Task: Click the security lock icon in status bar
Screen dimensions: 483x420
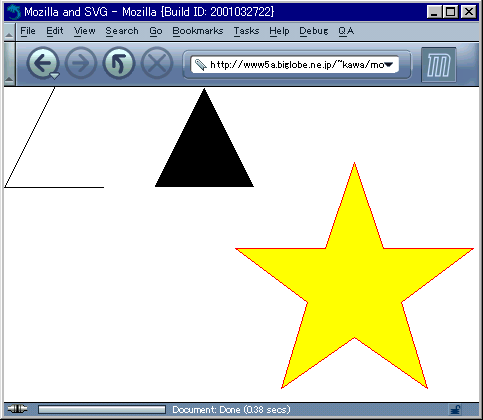Action: click(x=456, y=409)
